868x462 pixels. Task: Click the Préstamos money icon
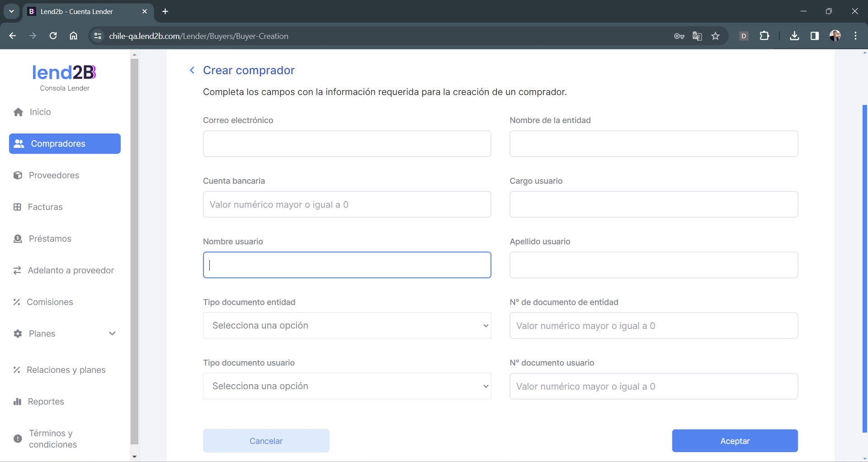[18, 239]
